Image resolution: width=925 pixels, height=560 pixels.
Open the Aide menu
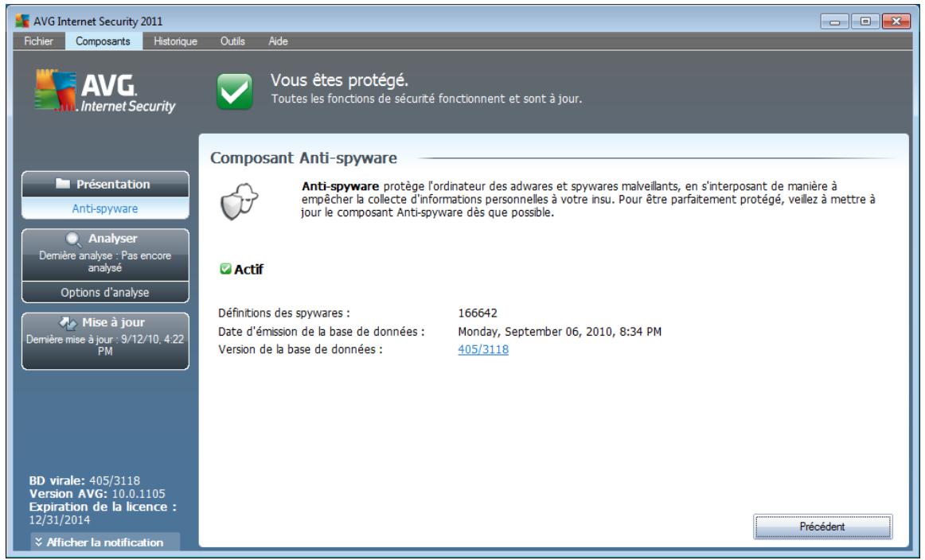tap(278, 41)
